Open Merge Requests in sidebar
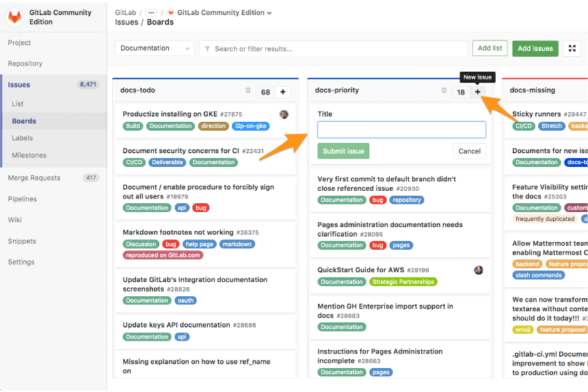Viewport: 588px width, 392px height. [34, 178]
